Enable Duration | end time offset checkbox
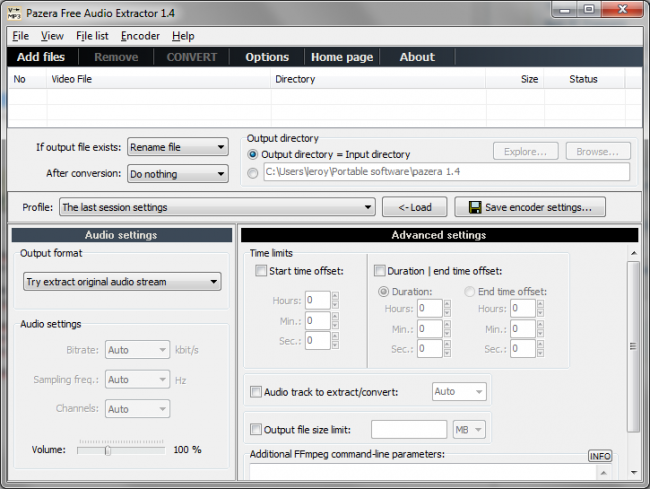The width and height of the screenshot is (650, 489). tap(380, 271)
